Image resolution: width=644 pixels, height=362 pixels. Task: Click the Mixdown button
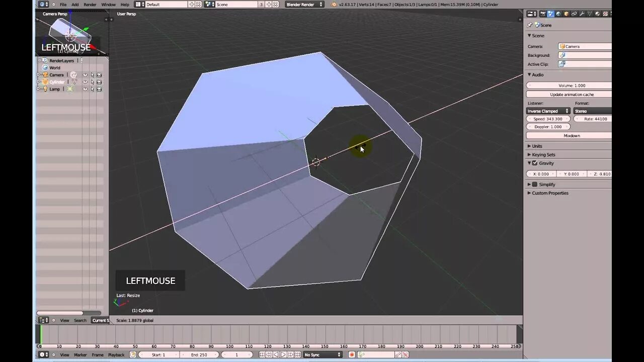click(x=569, y=136)
